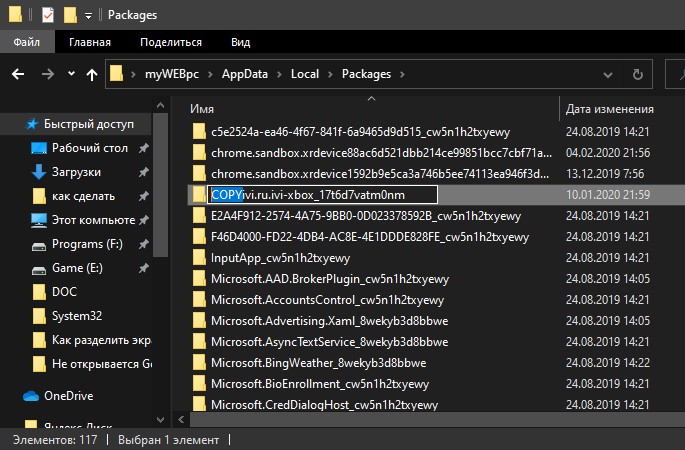The image size is (685, 450).
Task: Switch to the Поделиться ribbon tab
Action: click(171, 42)
